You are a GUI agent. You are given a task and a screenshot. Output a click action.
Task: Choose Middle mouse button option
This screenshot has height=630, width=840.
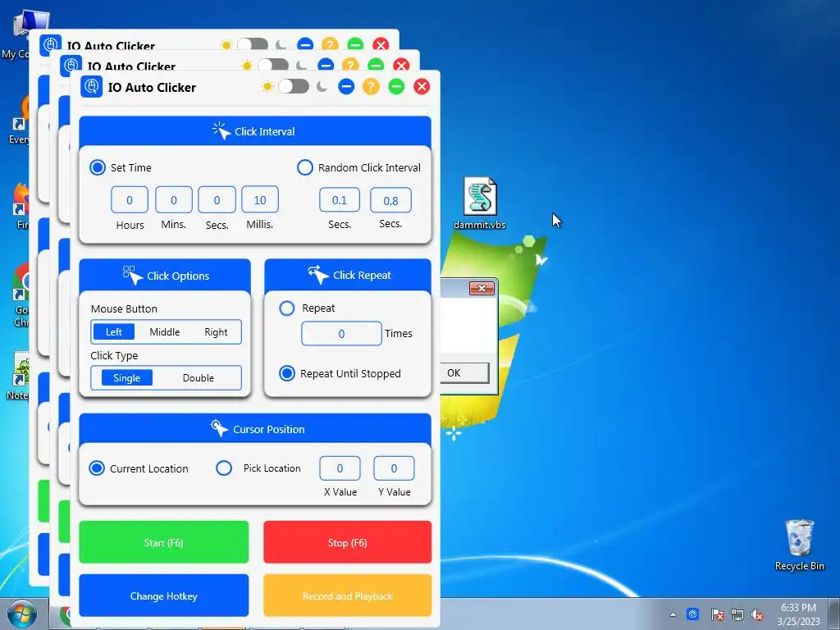164,332
